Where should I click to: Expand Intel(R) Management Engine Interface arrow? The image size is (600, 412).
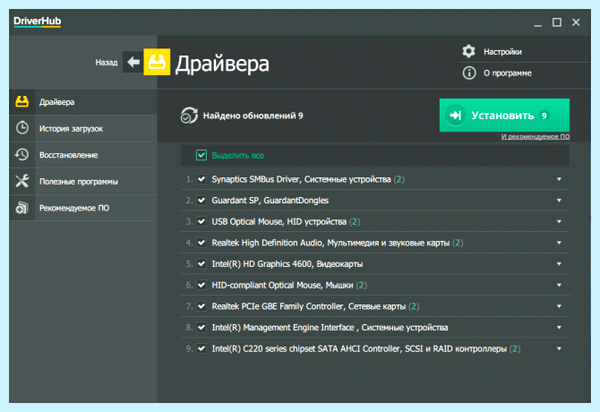559,327
